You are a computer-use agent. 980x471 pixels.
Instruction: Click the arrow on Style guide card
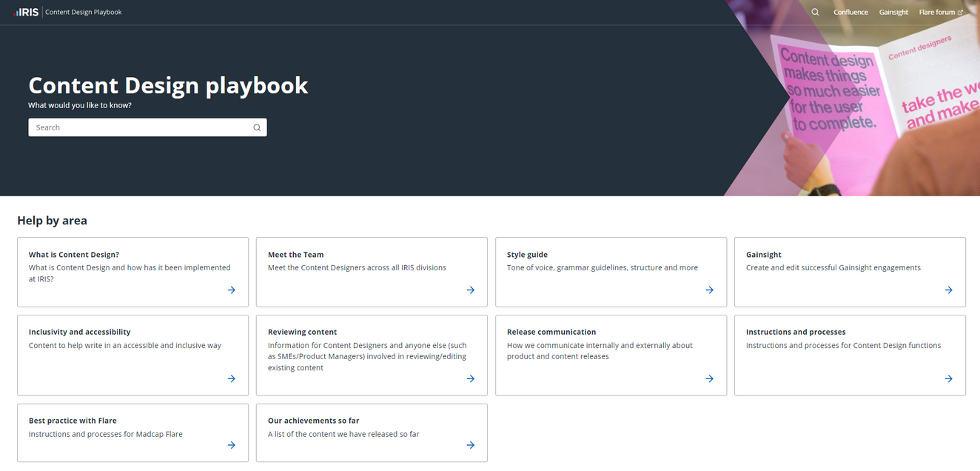click(x=710, y=290)
